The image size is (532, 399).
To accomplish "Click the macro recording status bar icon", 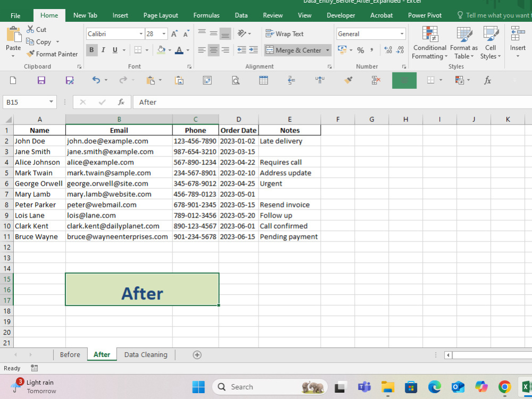I will [34, 368].
